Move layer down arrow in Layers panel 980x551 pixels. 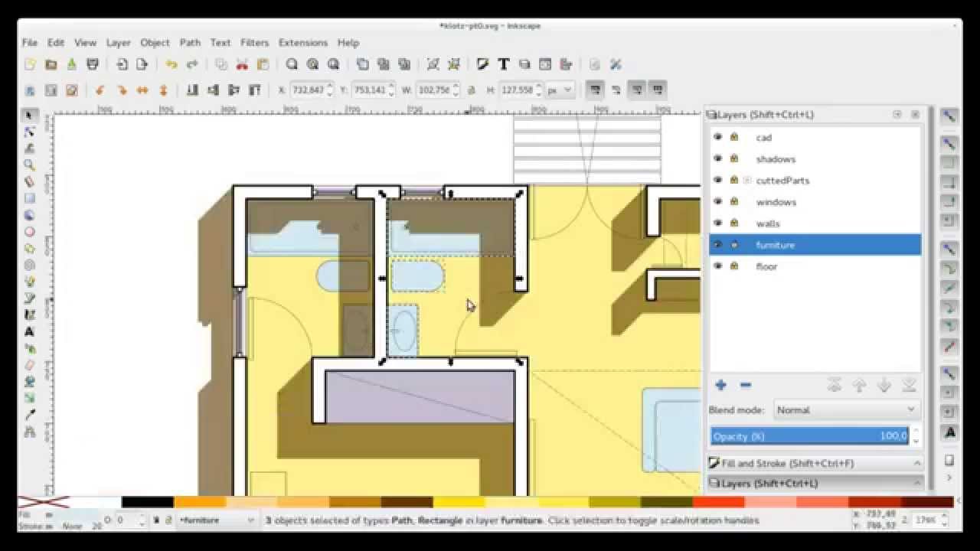click(x=884, y=386)
